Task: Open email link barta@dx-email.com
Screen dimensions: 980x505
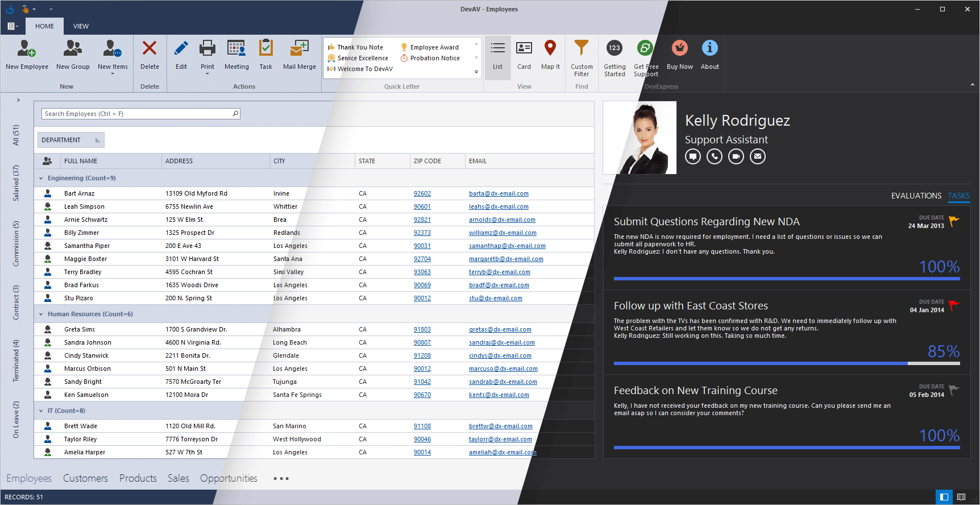Action: [499, 193]
